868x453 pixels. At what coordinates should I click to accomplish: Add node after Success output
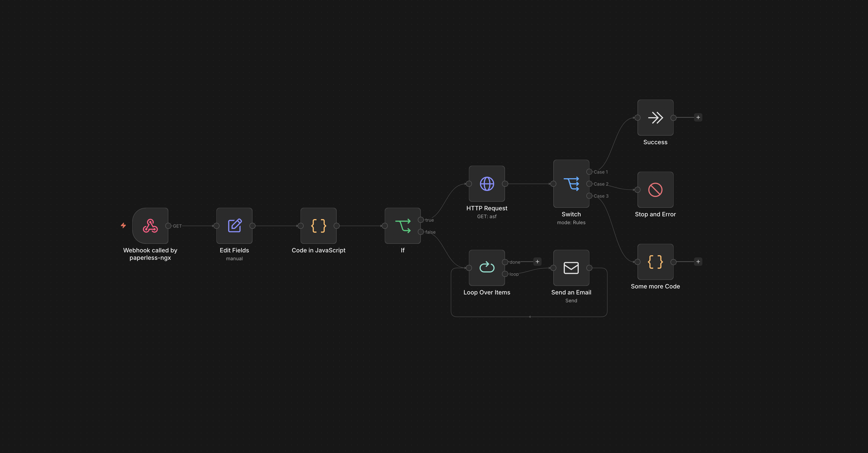698,118
